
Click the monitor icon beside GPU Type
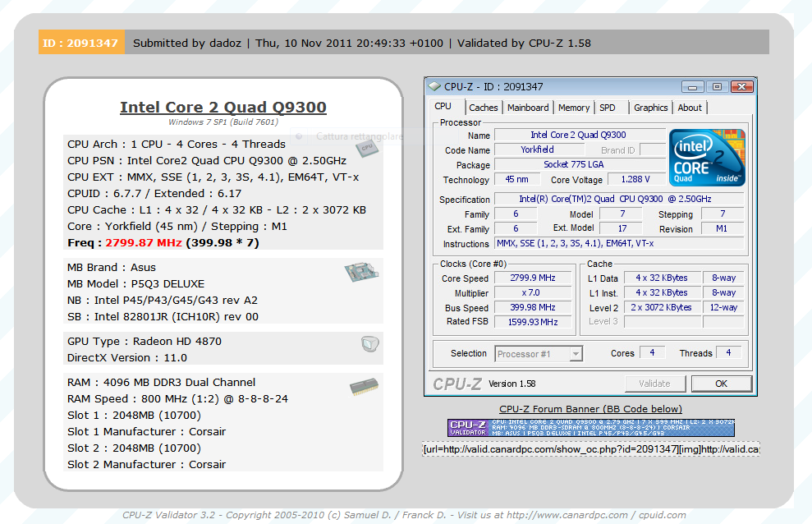pyautogui.click(x=369, y=344)
